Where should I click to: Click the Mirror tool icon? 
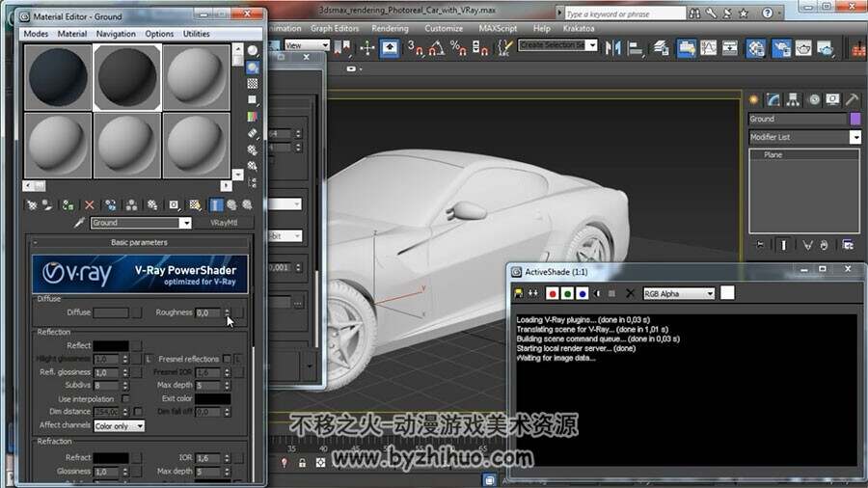(612, 48)
